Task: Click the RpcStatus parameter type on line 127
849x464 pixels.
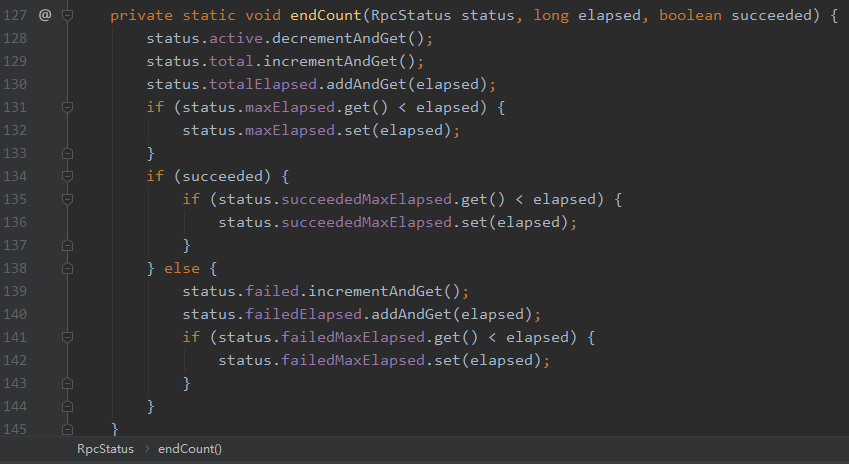Action: point(411,15)
